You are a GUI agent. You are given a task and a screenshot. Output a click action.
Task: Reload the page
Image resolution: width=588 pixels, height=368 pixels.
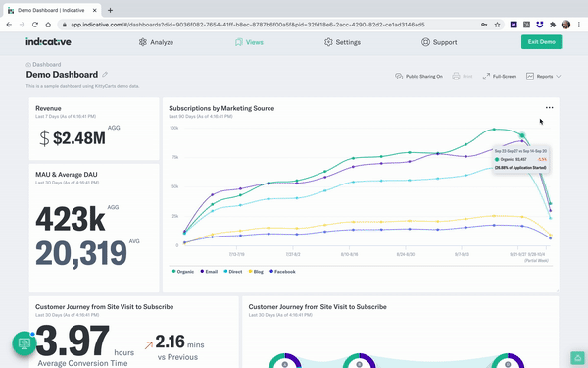pos(35,25)
